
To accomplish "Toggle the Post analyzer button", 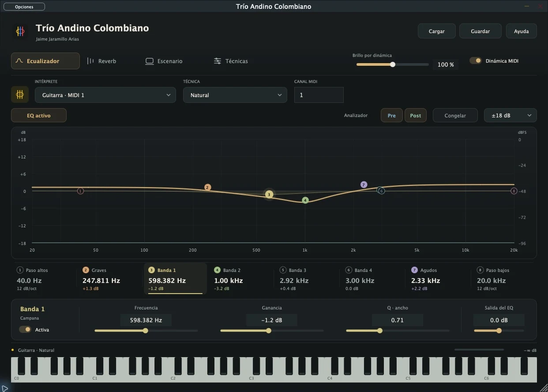I will point(416,116).
